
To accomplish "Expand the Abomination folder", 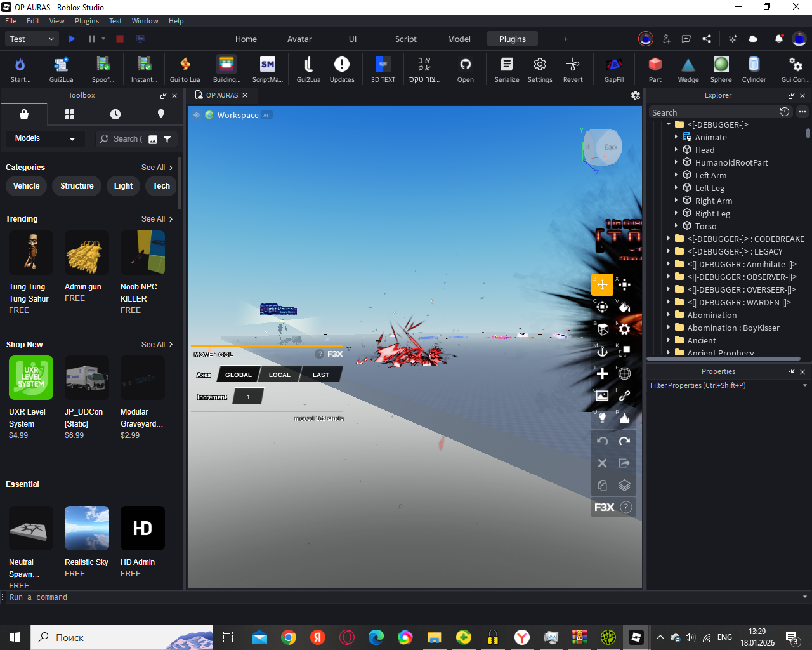I will point(669,315).
